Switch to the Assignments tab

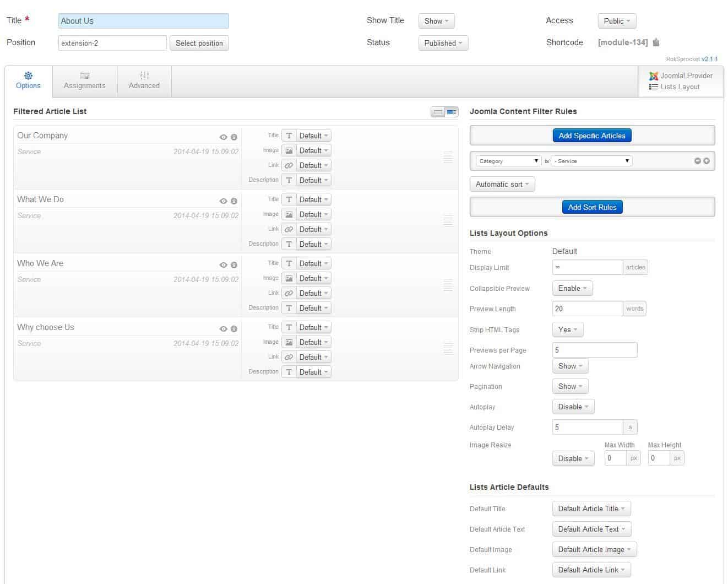point(84,81)
